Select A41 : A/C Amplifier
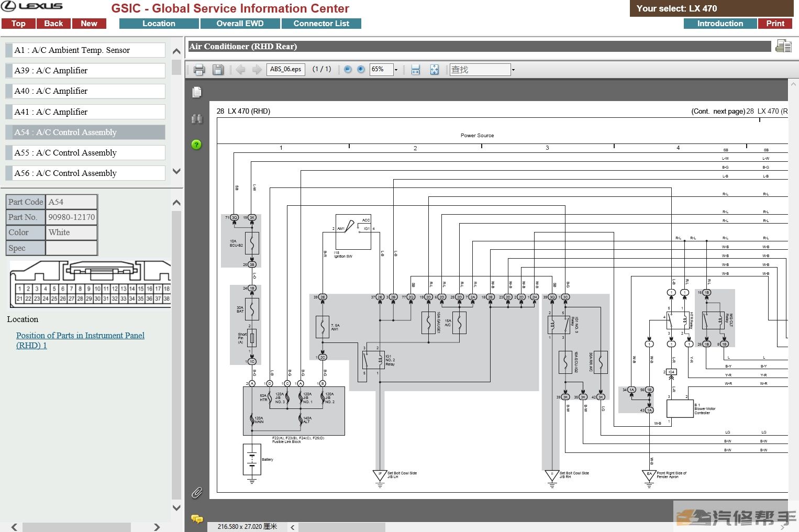 point(85,112)
